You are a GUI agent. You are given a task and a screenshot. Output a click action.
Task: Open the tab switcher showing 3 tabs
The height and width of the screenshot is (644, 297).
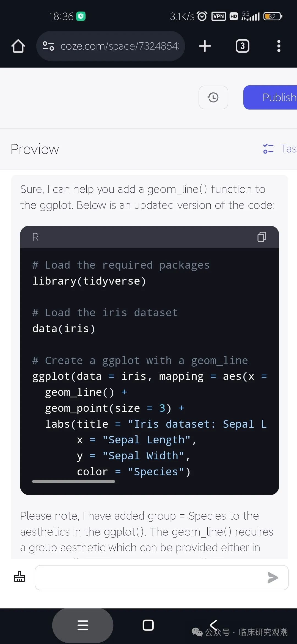pyautogui.click(x=242, y=46)
